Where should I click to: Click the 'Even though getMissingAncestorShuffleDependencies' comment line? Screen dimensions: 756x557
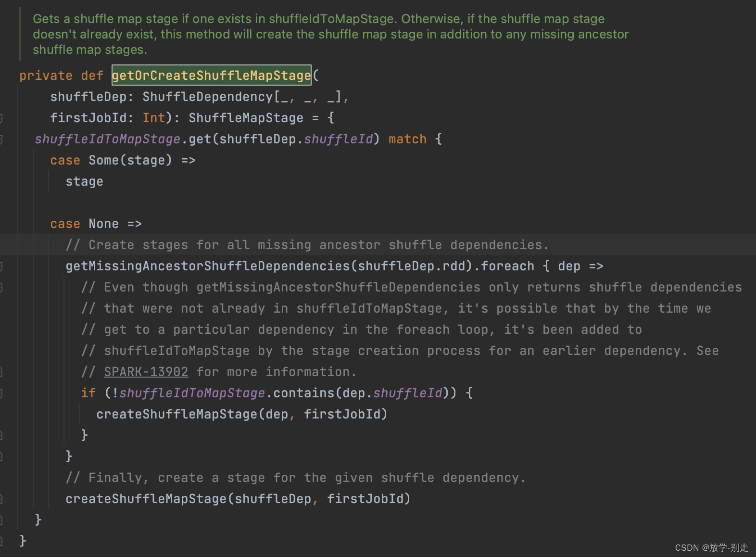(412, 287)
